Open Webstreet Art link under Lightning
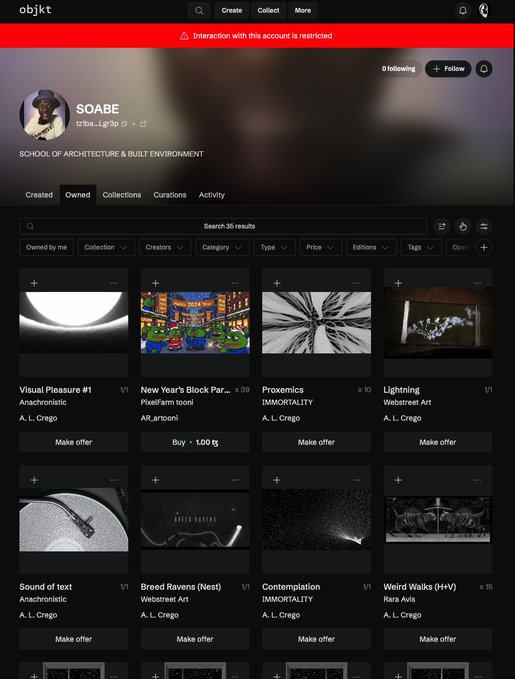Image resolution: width=515 pixels, height=679 pixels. [407, 402]
